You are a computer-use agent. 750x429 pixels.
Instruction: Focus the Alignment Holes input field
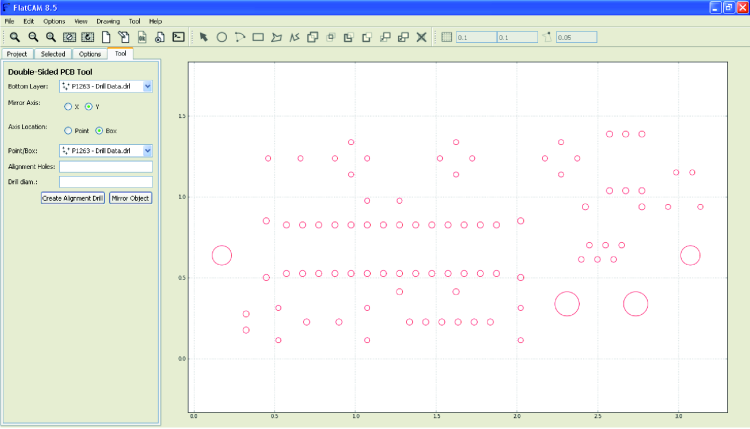pyautogui.click(x=106, y=166)
